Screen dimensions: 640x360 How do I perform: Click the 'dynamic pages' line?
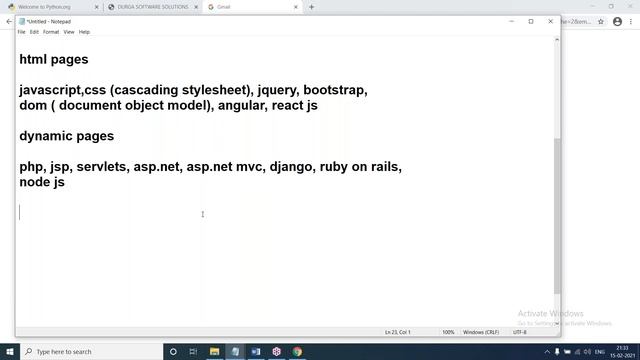coord(67,136)
